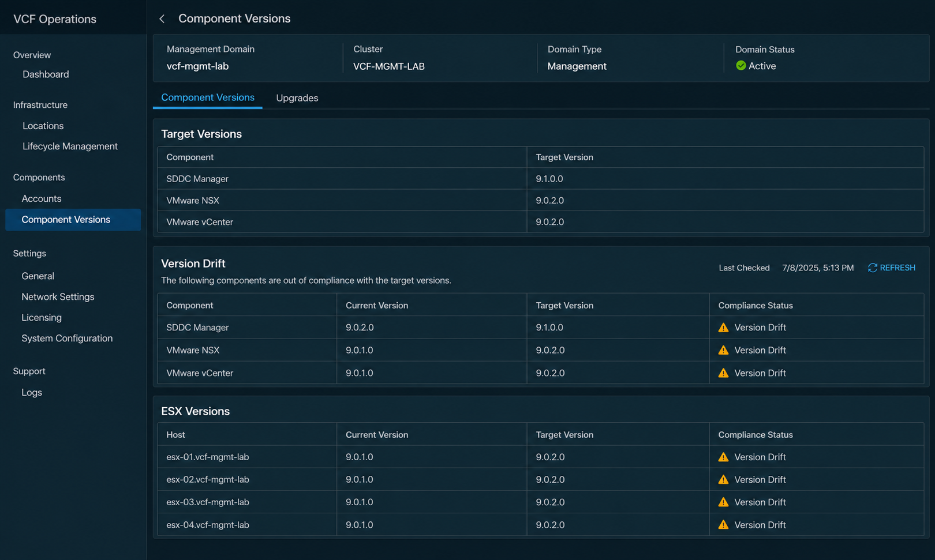
Task: Click the REFRESH text link
Action: (897, 268)
